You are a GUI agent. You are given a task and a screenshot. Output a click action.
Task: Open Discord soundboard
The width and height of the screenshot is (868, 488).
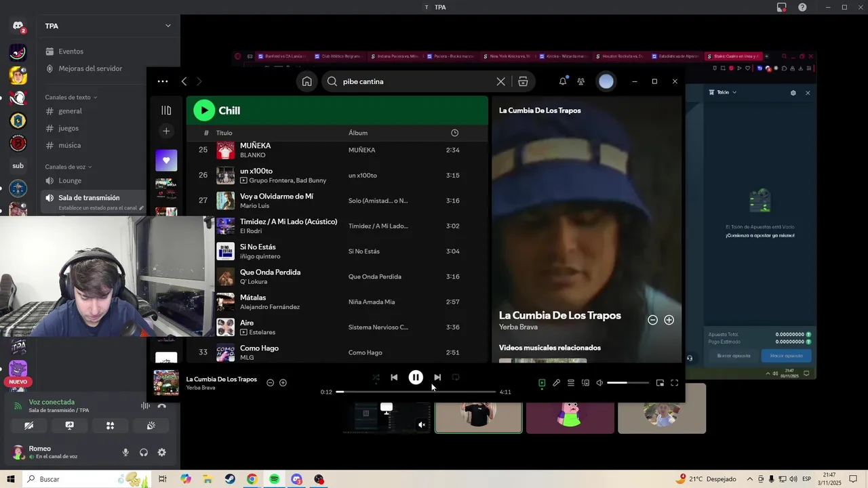coord(151,426)
